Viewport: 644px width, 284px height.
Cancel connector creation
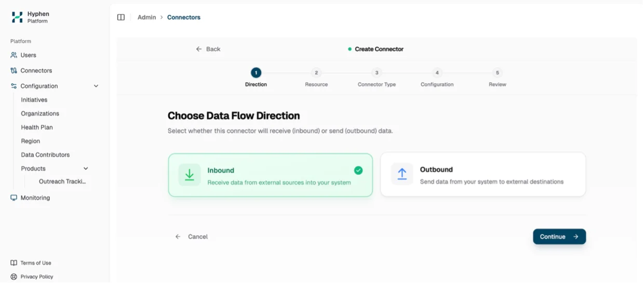(192, 237)
